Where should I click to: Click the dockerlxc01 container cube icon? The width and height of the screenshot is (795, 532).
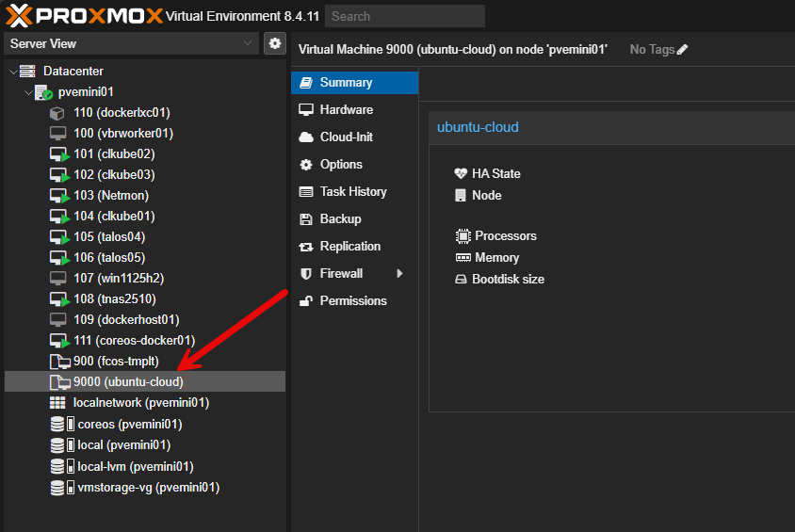coord(57,113)
